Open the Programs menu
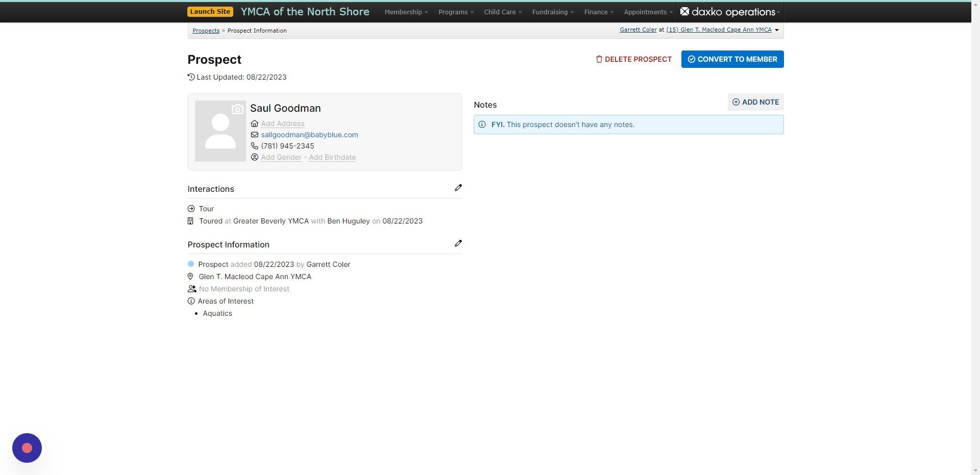Screen dimensions: 980x475 coord(456,12)
